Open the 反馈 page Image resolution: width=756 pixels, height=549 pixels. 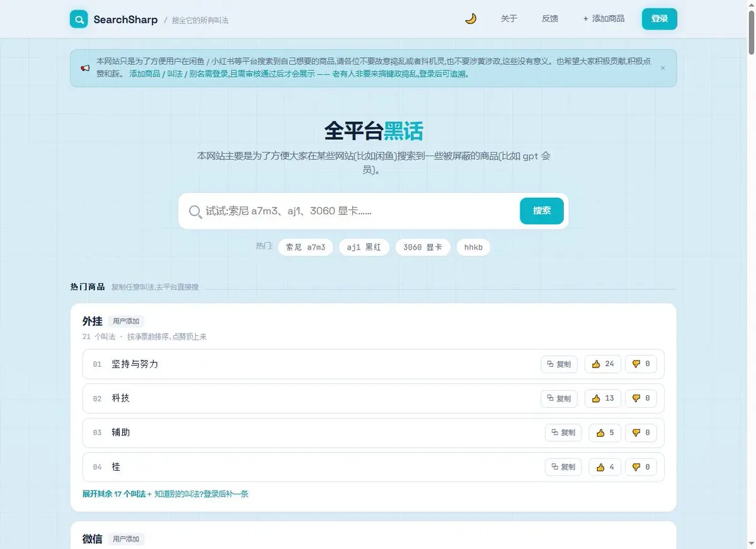click(x=550, y=19)
